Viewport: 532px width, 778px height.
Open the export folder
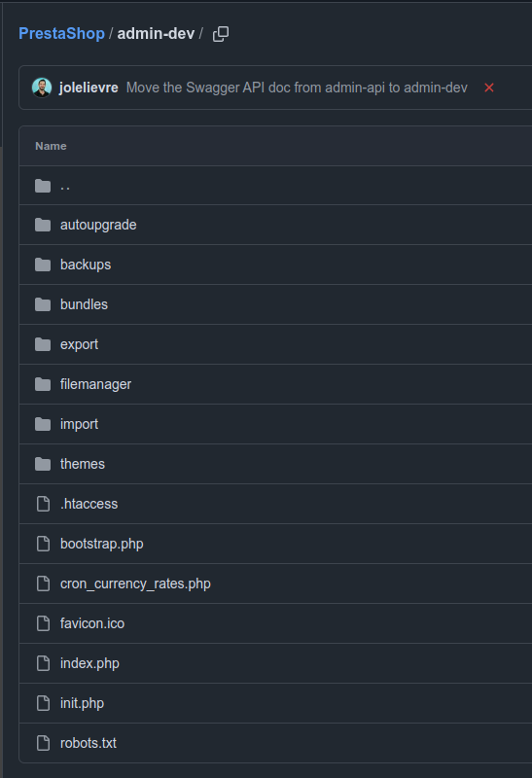pyautogui.click(x=80, y=344)
